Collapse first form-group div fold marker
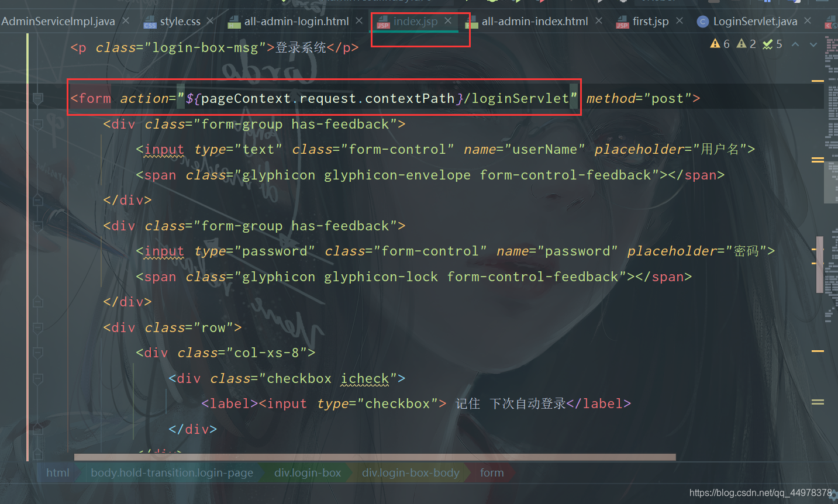 point(38,125)
